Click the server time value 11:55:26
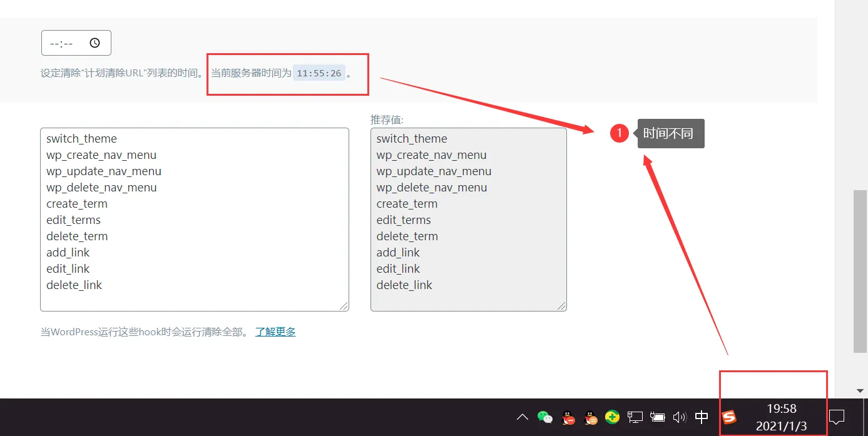Viewport: 868px width, 436px height. 319,73
